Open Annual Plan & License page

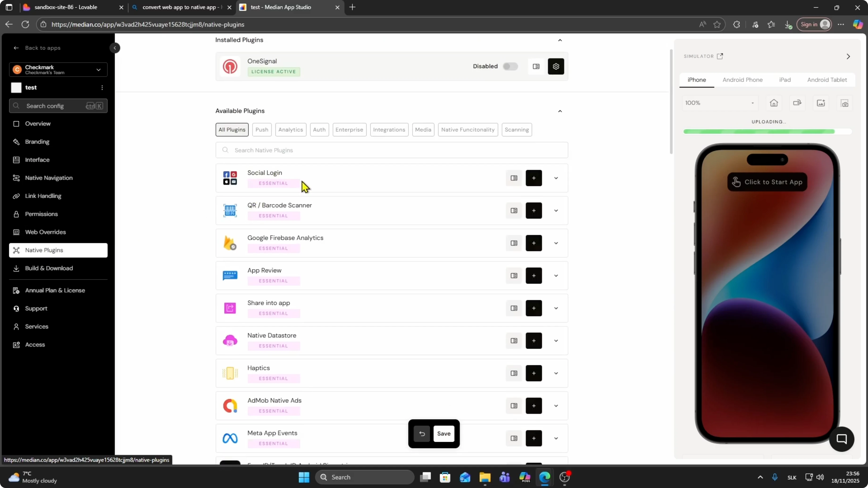[58, 290]
